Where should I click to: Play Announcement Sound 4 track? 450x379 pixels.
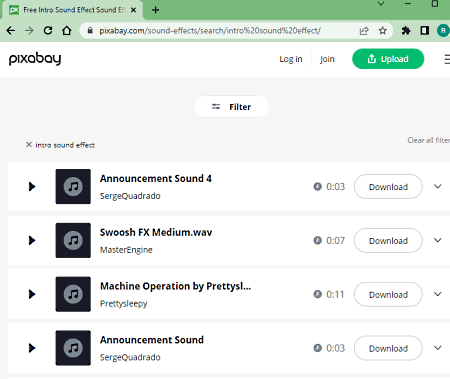click(32, 186)
